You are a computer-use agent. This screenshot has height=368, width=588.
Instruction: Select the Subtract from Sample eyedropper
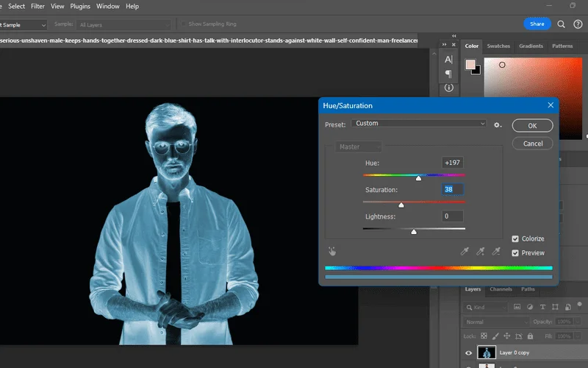496,251
